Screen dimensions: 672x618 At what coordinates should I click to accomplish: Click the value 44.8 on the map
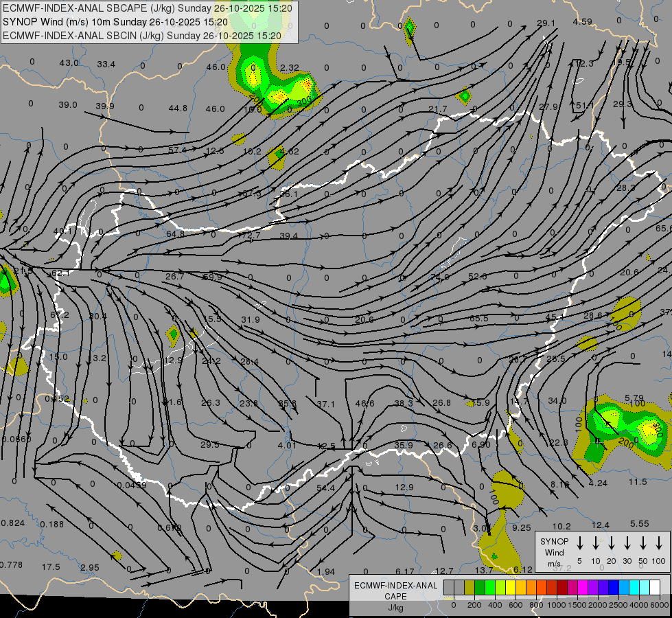178,108
